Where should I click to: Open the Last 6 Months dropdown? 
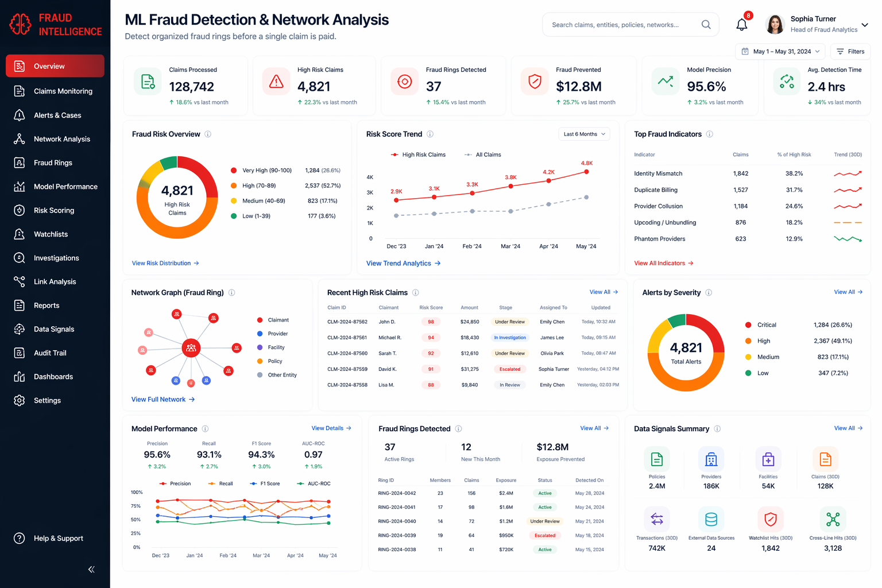584,134
